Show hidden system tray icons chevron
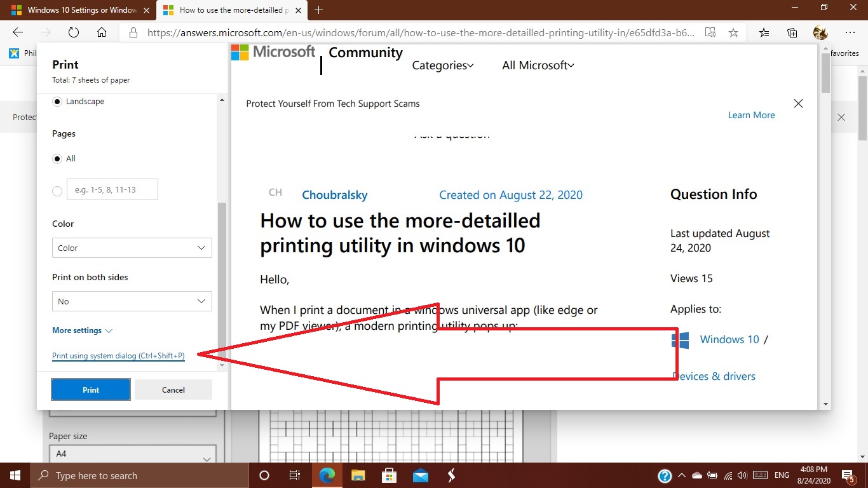The image size is (868, 488). tap(682, 475)
